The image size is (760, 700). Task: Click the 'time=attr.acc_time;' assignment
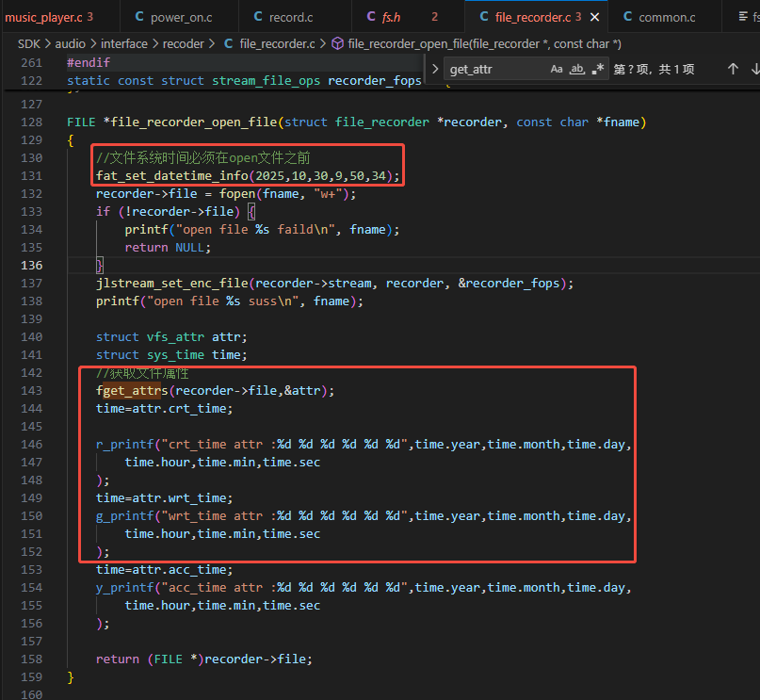pyautogui.click(x=164, y=570)
